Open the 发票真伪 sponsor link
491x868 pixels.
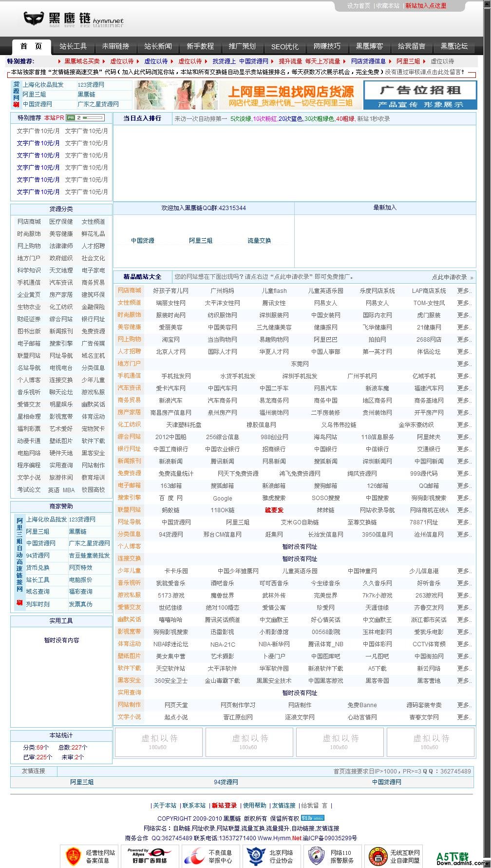tap(80, 604)
